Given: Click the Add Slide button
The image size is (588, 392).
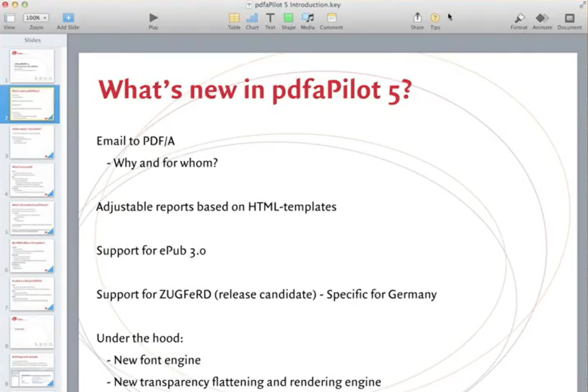Looking at the screenshot, I should coord(68,18).
